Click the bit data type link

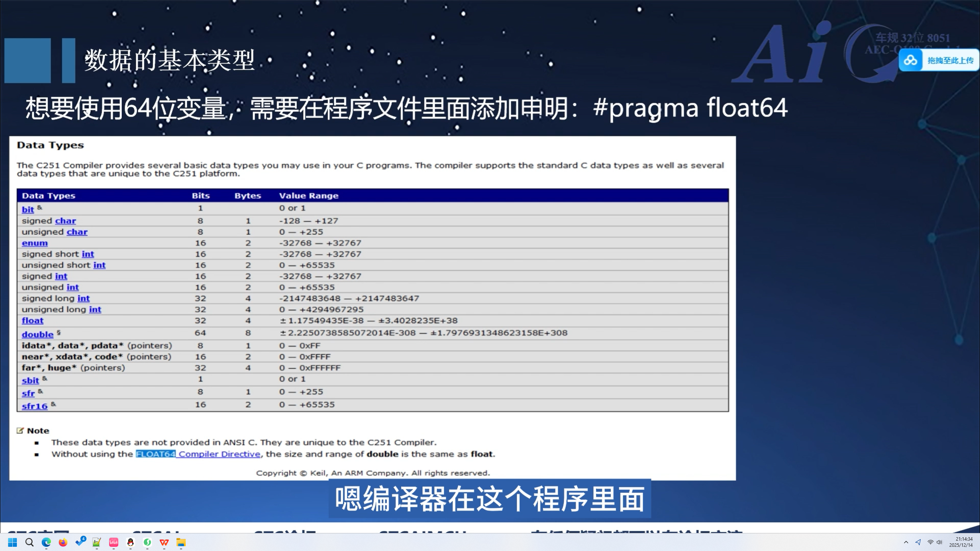27,209
